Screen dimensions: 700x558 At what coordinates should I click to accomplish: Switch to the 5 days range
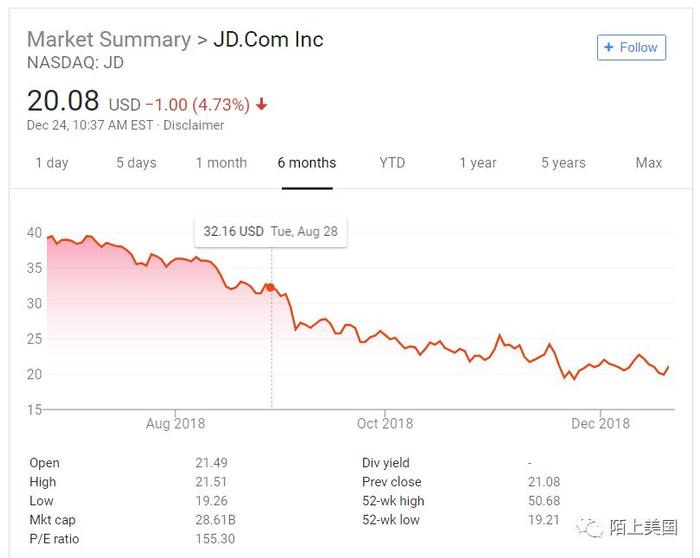click(136, 163)
